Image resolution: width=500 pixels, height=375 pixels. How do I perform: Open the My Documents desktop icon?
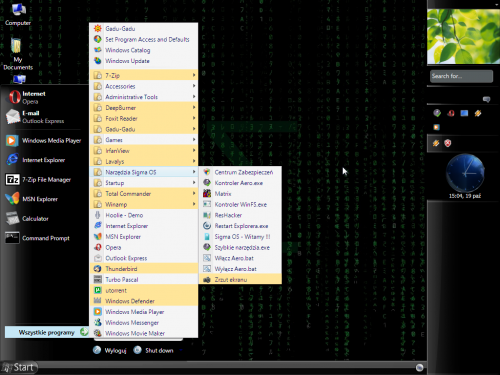click(18, 54)
